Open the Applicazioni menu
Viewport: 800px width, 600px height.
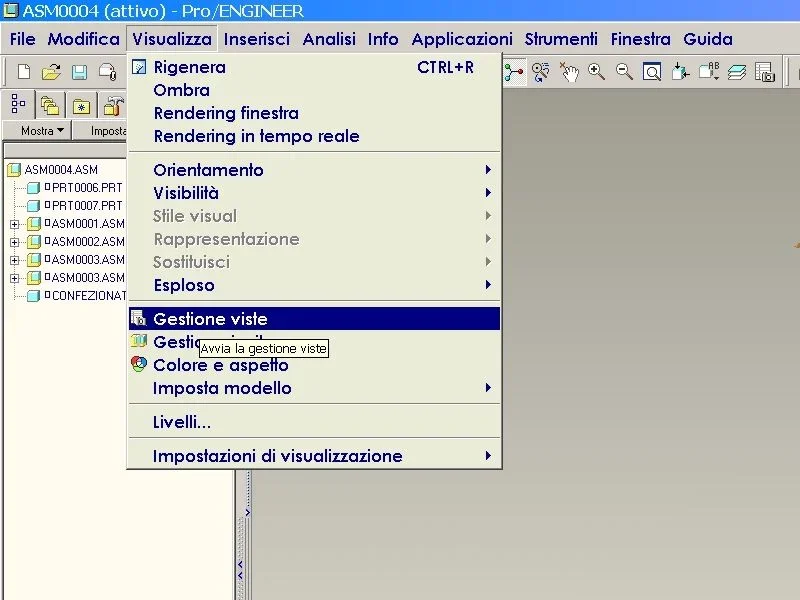462,39
